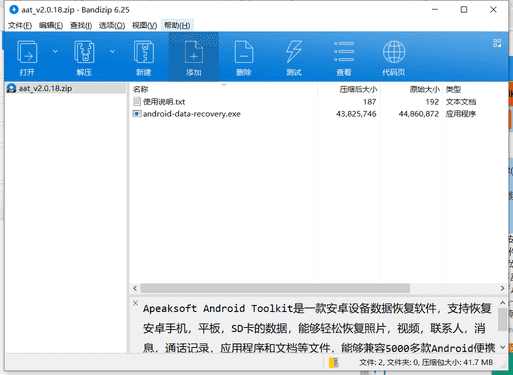Screen dimensions: 513x375
Task: Expand the Extract button dropdown arrow
Action: [x=112, y=51]
